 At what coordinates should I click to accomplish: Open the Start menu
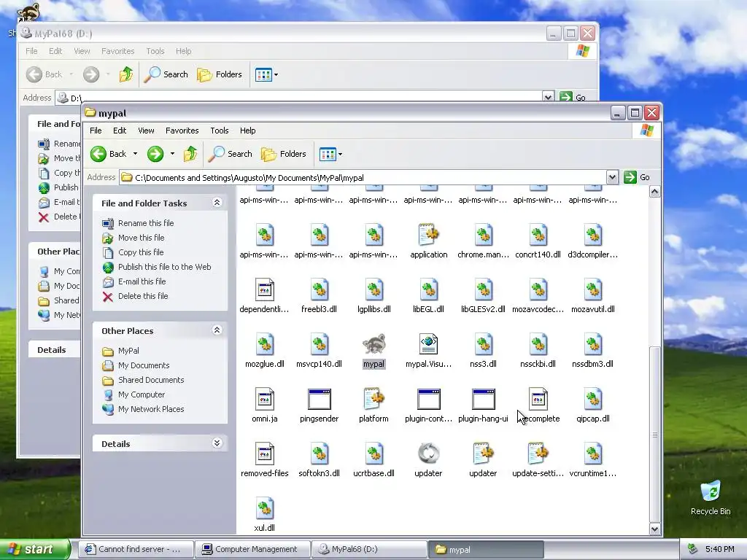tap(34, 549)
